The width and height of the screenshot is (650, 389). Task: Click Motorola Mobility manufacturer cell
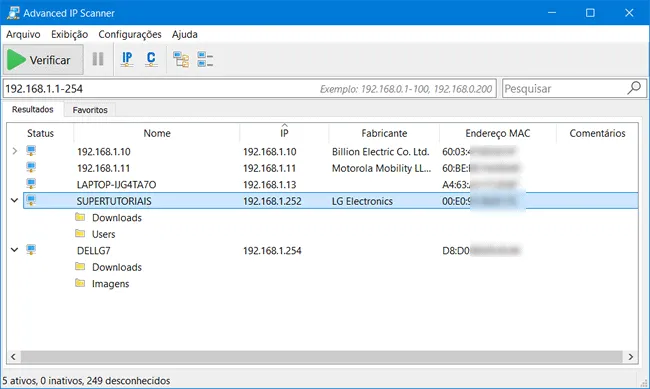coord(381,168)
